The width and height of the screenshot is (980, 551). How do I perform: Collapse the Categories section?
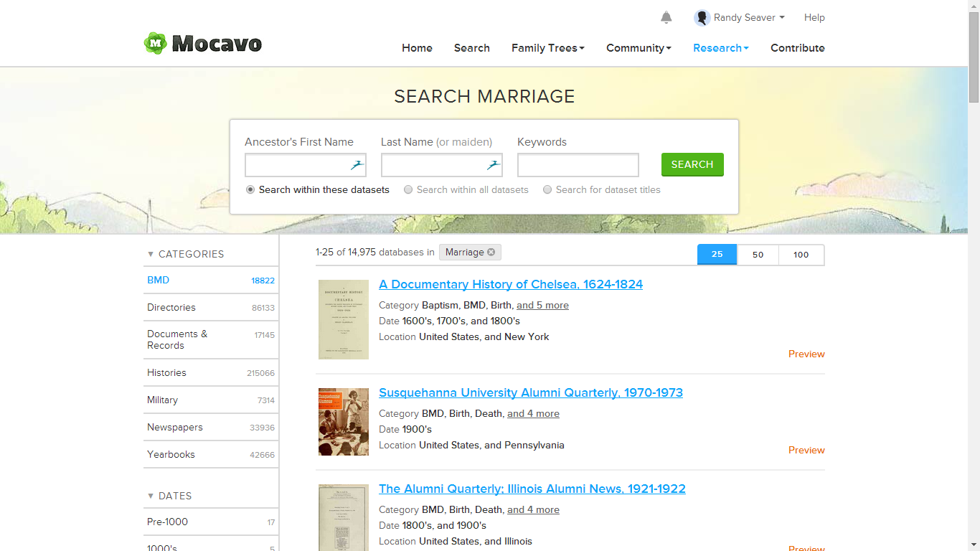point(186,254)
